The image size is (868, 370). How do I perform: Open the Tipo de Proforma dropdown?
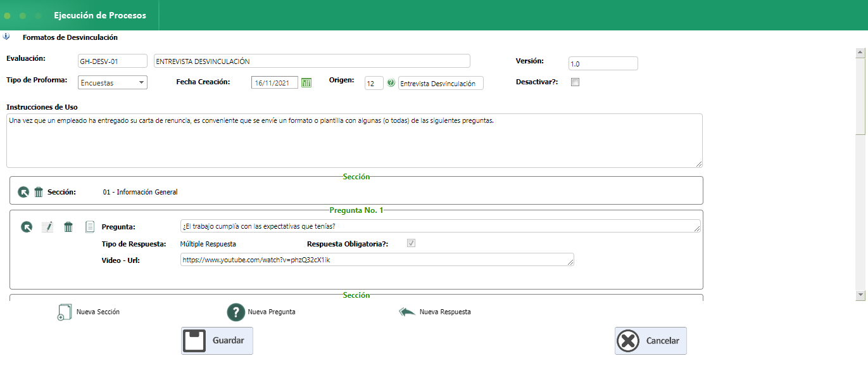[113, 83]
